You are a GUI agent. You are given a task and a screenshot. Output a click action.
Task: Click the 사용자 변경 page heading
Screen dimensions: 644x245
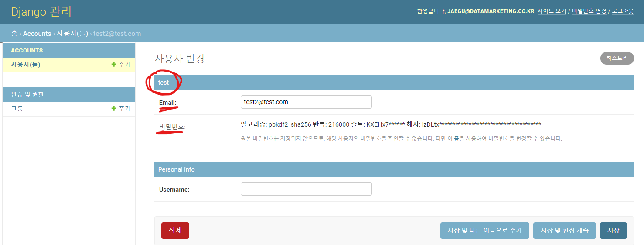tap(180, 59)
